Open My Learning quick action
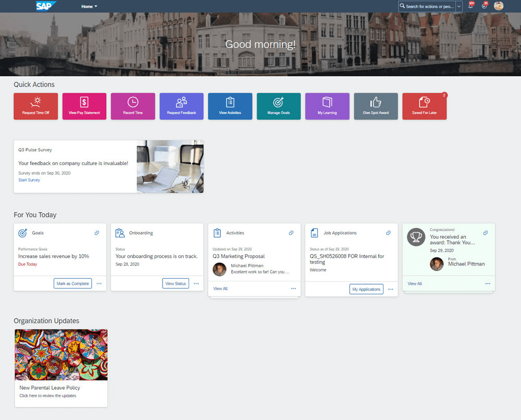Viewport: 521px width, 420px height. [x=327, y=106]
